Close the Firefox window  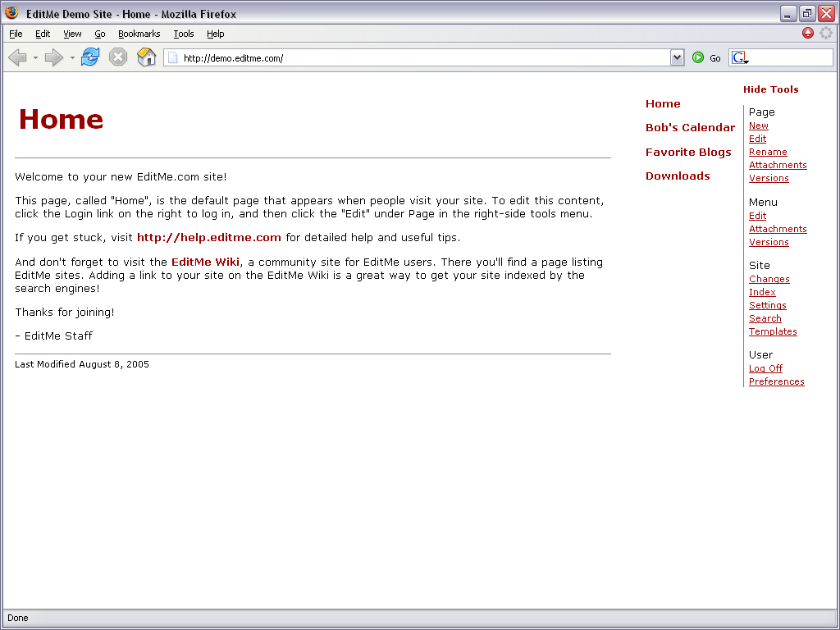pos(826,13)
